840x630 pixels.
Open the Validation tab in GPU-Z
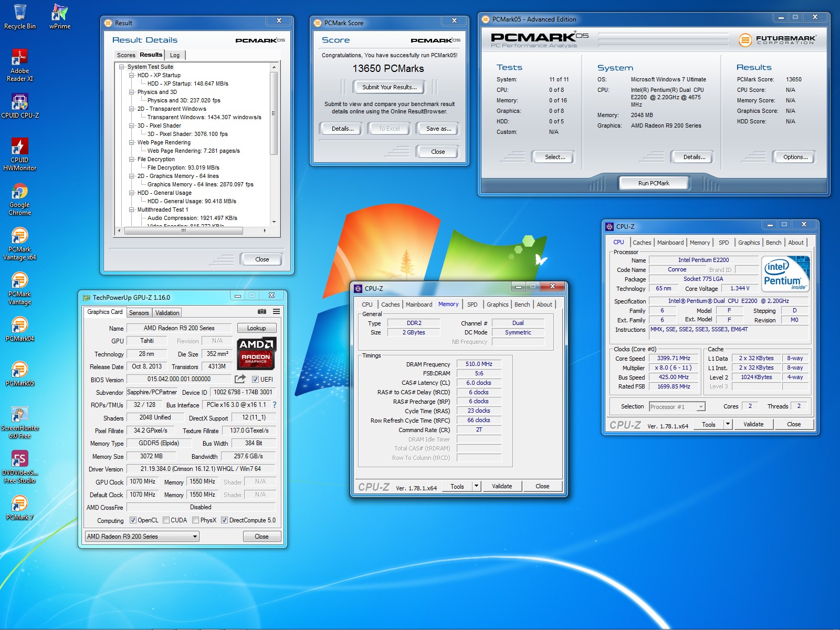pyautogui.click(x=167, y=313)
